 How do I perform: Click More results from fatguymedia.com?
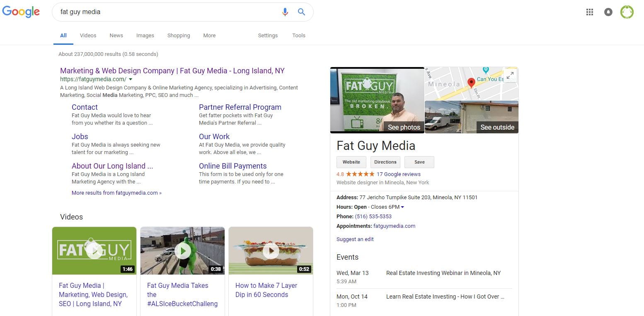pyautogui.click(x=116, y=193)
